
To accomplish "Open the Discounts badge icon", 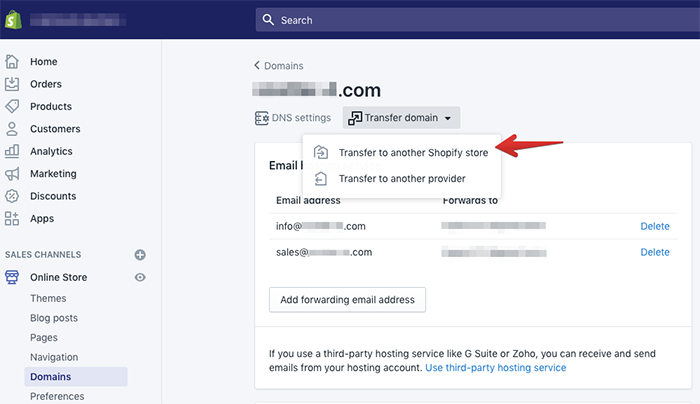I will click(x=12, y=196).
